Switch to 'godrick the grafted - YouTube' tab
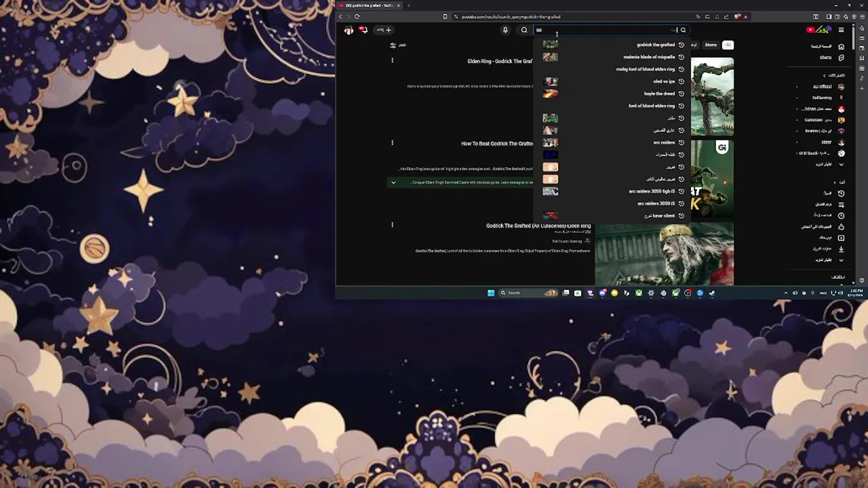Viewport: 868px width, 488px height. 370,5
